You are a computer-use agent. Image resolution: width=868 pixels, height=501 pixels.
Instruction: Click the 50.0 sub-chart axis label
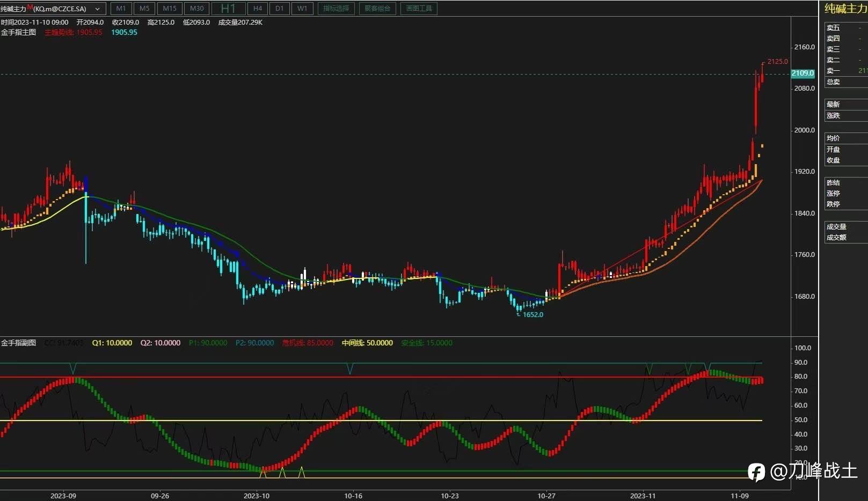click(801, 420)
